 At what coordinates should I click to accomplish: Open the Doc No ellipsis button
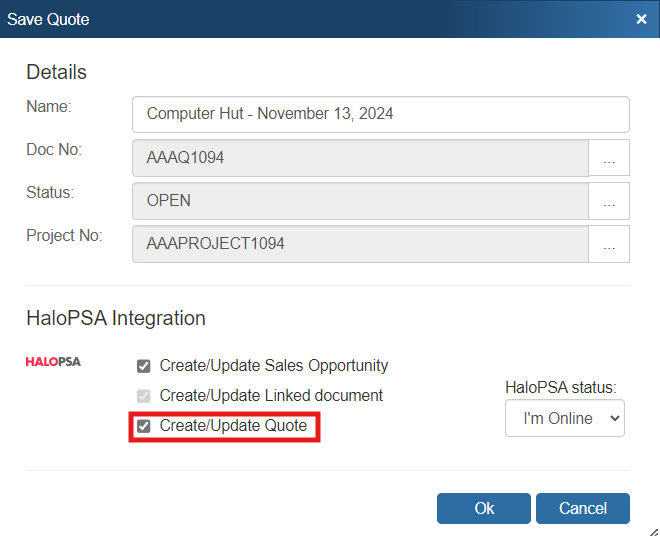tap(609, 158)
